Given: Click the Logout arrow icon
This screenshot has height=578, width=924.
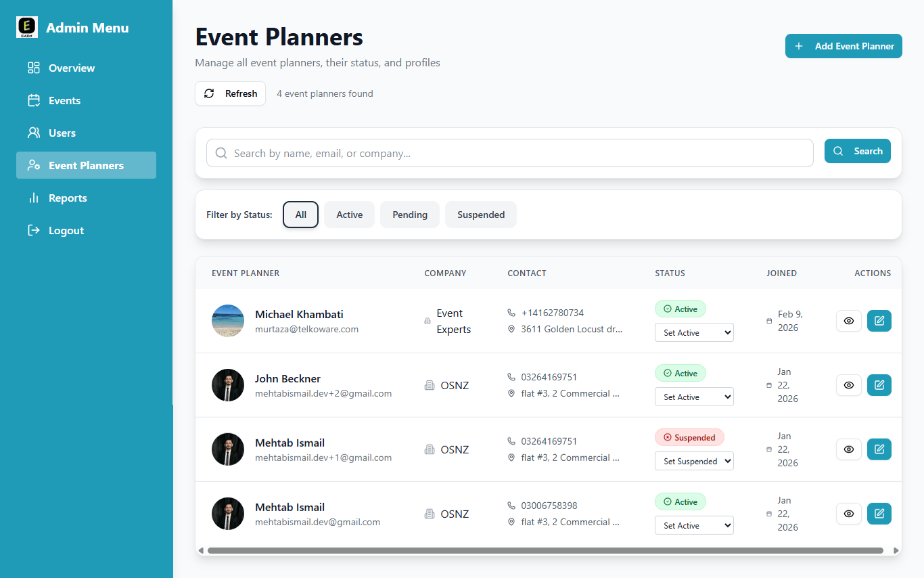Looking at the screenshot, I should (34, 230).
